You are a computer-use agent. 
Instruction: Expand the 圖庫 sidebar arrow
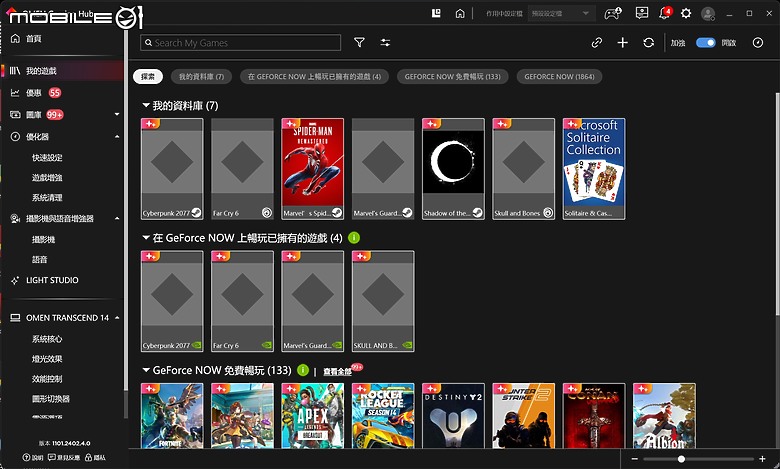point(117,114)
